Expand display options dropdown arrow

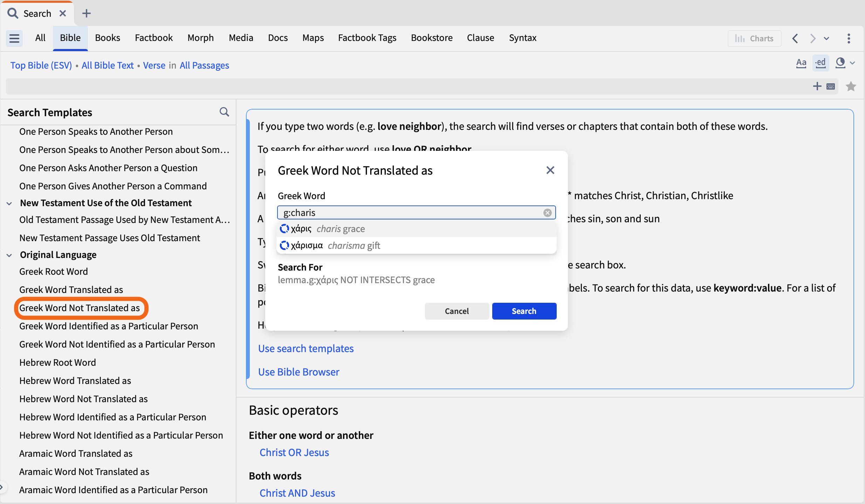tap(852, 63)
